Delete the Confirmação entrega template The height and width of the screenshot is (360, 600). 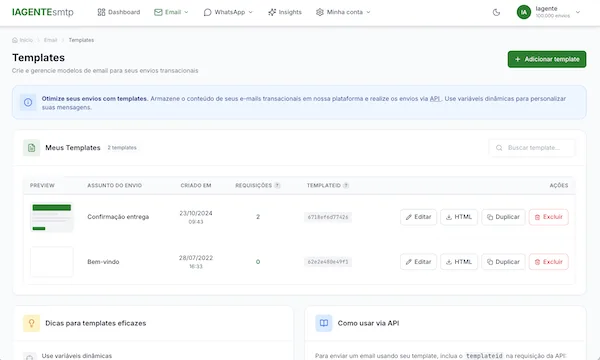click(x=548, y=217)
